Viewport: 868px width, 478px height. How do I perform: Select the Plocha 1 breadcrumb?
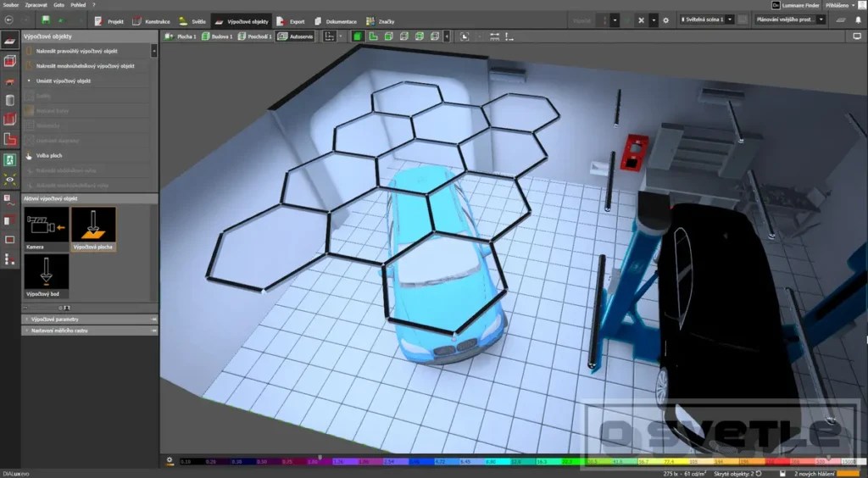(180, 36)
